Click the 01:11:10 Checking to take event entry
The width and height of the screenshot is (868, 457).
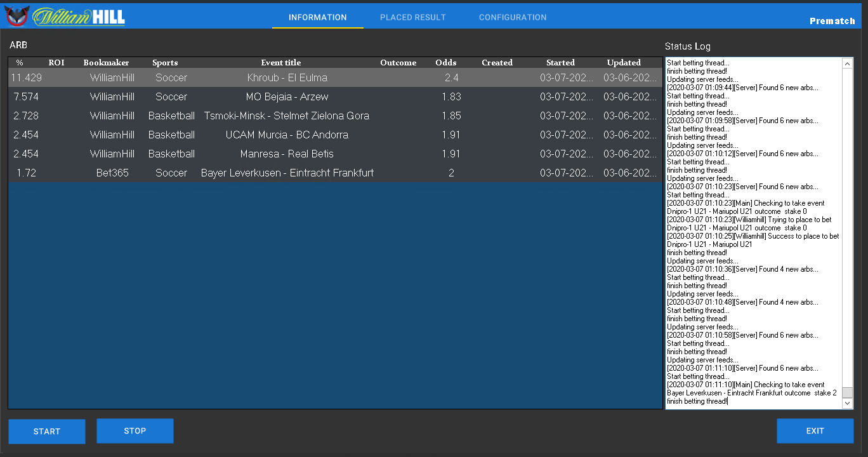tap(752, 388)
